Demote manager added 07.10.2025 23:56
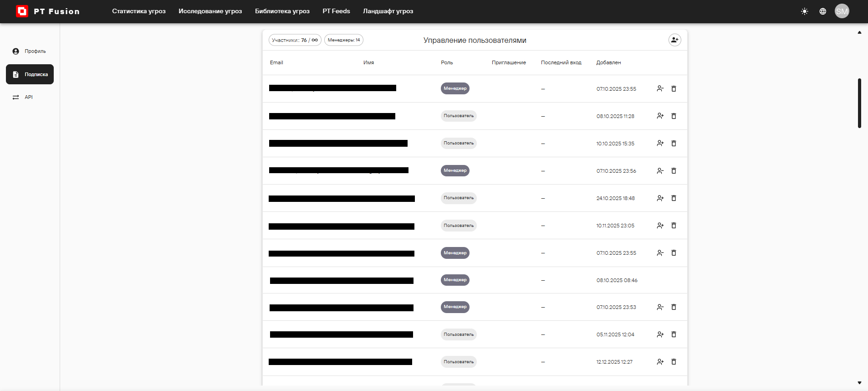Screen dimensions: 868x391 pyautogui.click(x=660, y=171)
